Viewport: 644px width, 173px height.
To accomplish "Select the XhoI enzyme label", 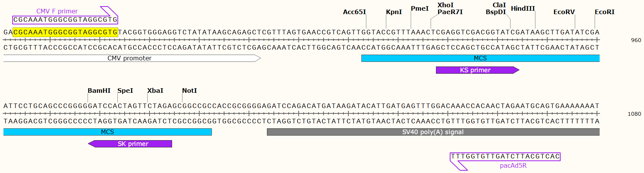I will click(446, 5).
